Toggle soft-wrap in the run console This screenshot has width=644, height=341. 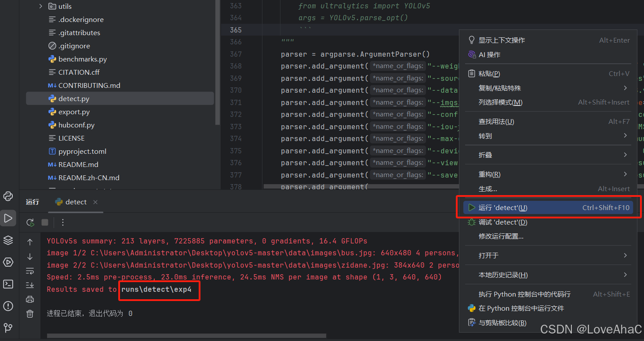(30, 271)
